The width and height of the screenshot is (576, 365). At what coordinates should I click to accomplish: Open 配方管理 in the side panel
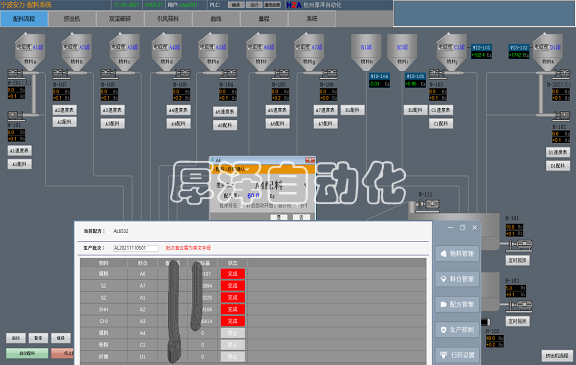(457, 304)
